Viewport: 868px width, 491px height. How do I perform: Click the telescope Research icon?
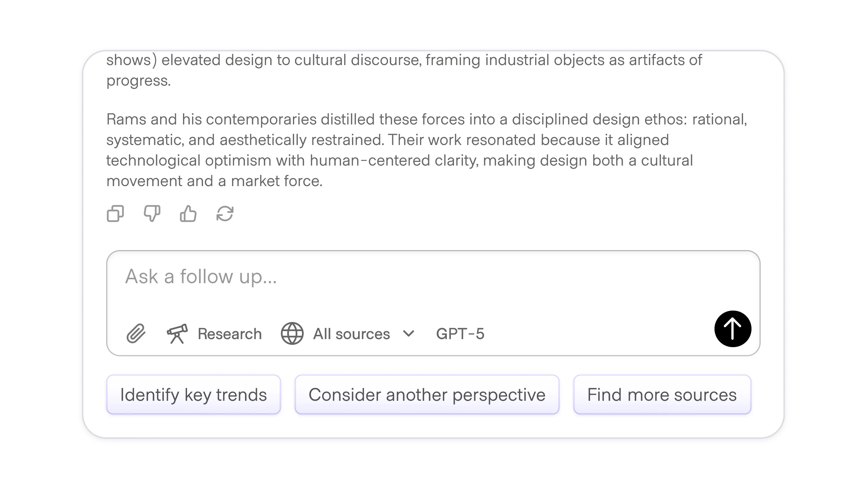(177, 333)
